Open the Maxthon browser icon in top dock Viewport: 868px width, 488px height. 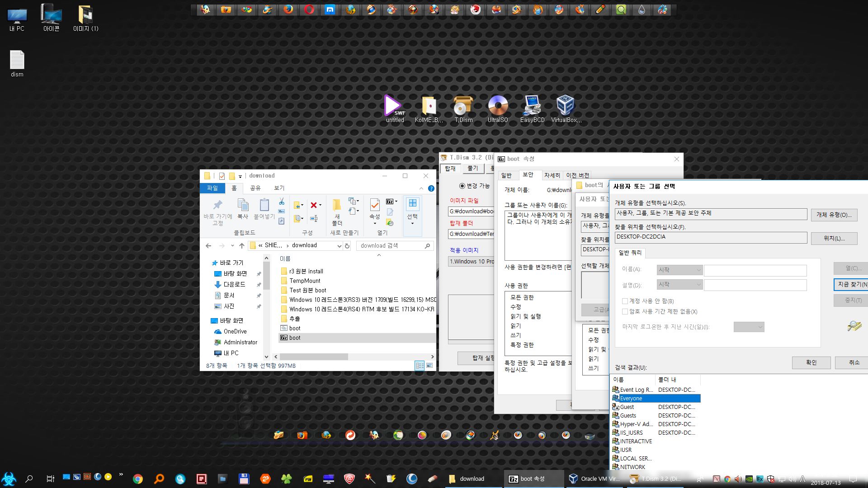click(x=330, y=9)
